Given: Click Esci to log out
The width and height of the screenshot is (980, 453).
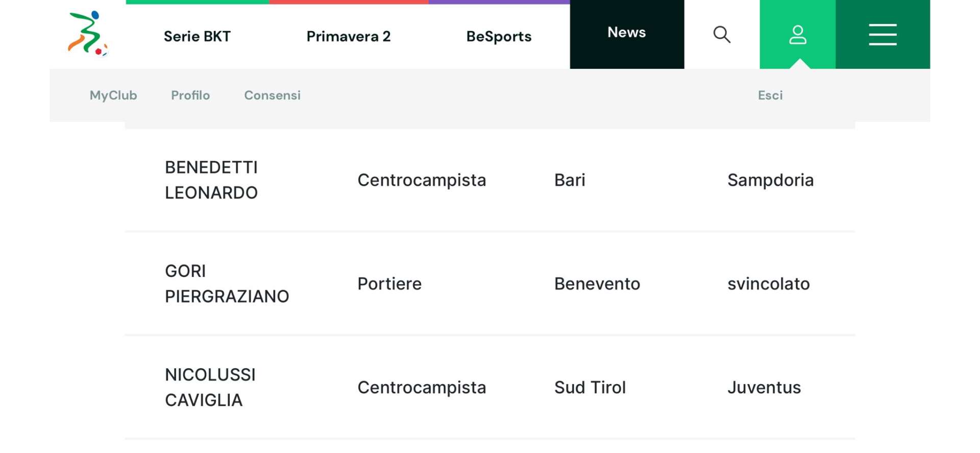Looking at the screenshot, I should 770,95.
